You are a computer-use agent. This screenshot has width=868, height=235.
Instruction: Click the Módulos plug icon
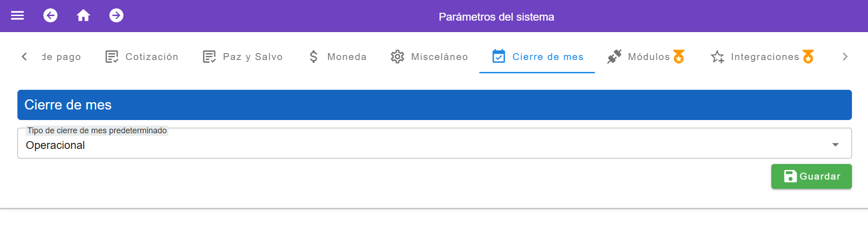pyautogui.click(x=614, y=57)
